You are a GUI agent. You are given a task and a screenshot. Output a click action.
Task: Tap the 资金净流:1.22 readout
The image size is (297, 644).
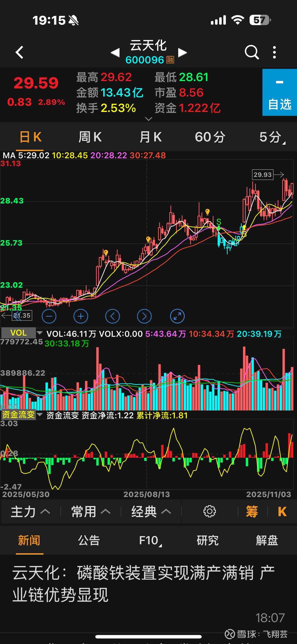pyautogui.click(x=108, y=416)
